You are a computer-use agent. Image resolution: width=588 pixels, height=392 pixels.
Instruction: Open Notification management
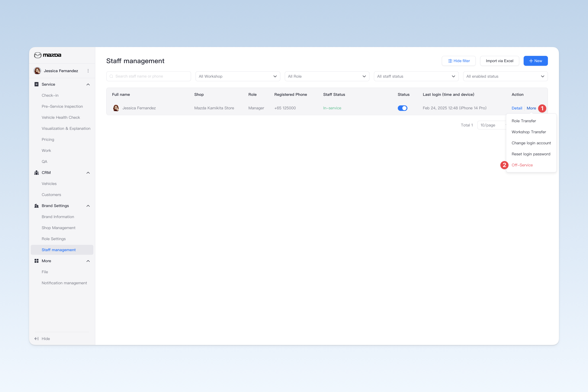(64, 283)
